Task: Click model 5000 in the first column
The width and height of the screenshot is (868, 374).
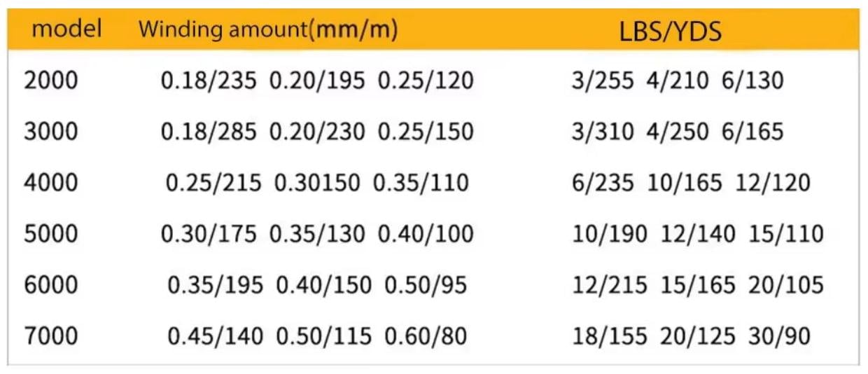Action: (51, 234)
